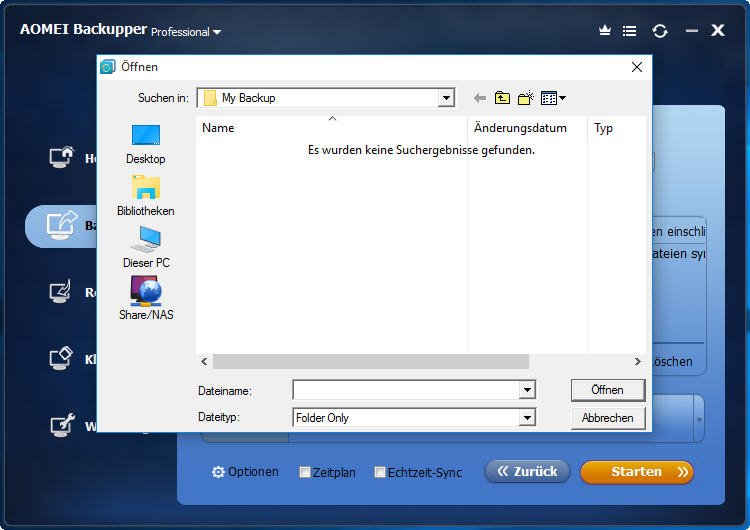Open Bibliotheken in the places bar

145,196
